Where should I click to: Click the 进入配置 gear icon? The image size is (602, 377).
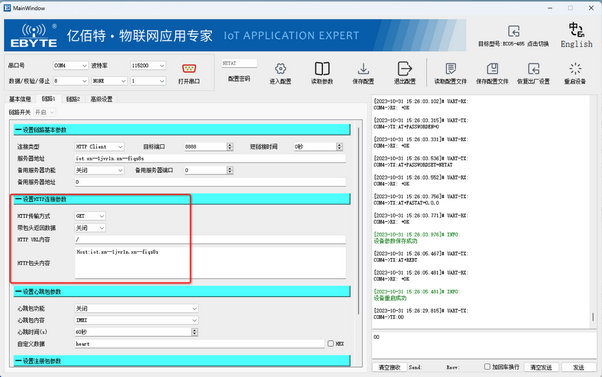tap(280, 69)
